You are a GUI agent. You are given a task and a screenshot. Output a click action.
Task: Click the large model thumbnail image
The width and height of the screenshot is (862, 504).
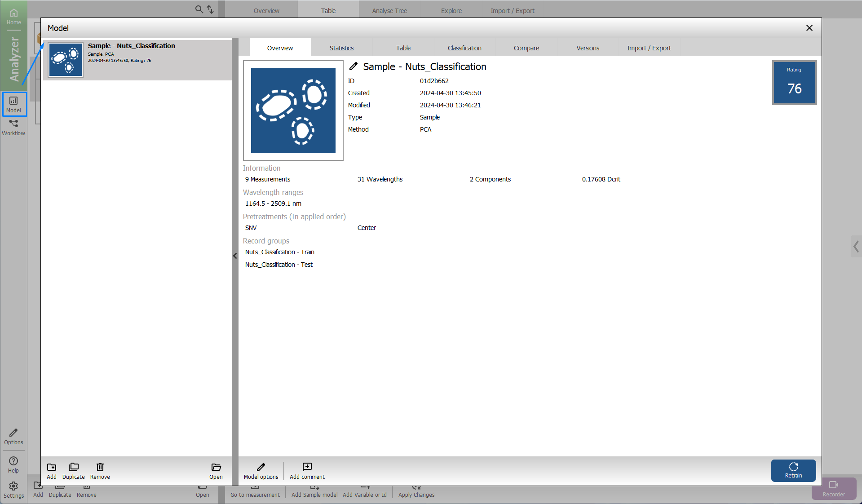pyautogui.click(x=293, y=111)
